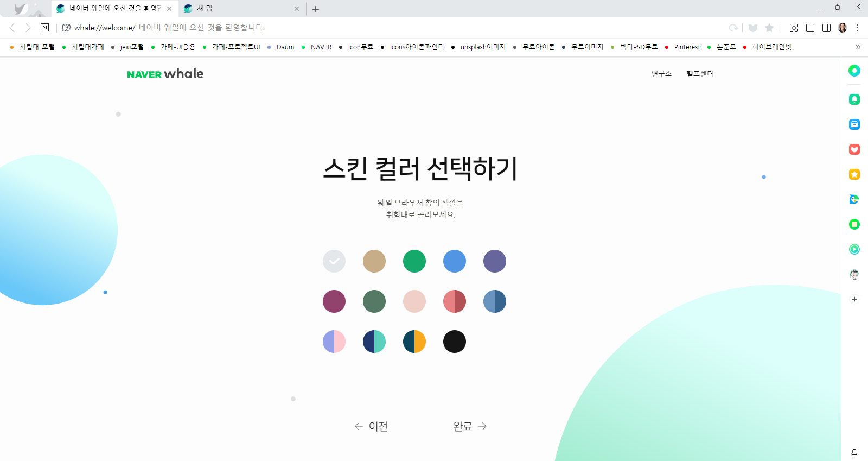Click the 완료 finish button
This screenshot has width=868, height=461.
tap(470, 426)
